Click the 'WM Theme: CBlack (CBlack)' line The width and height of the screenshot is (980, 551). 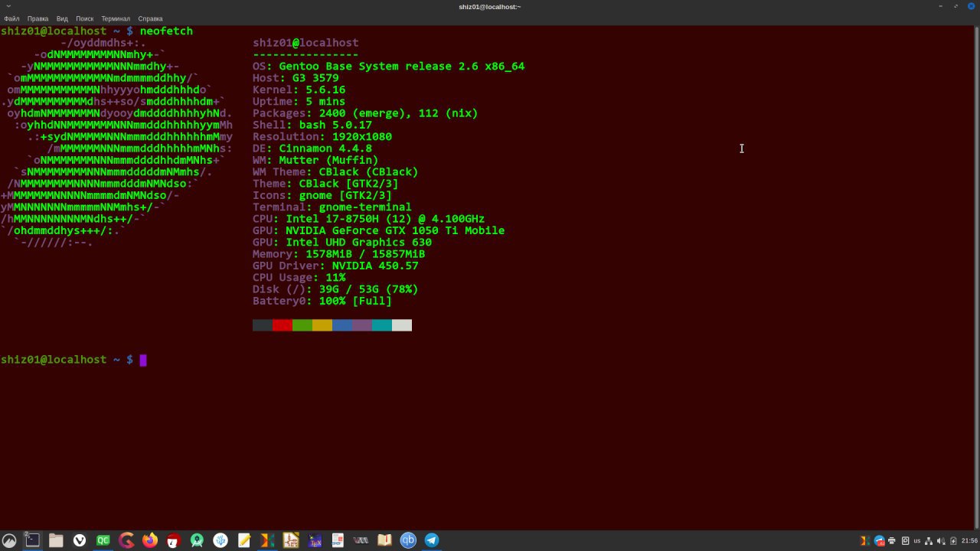pyautogui.click(x=335, y=172)
